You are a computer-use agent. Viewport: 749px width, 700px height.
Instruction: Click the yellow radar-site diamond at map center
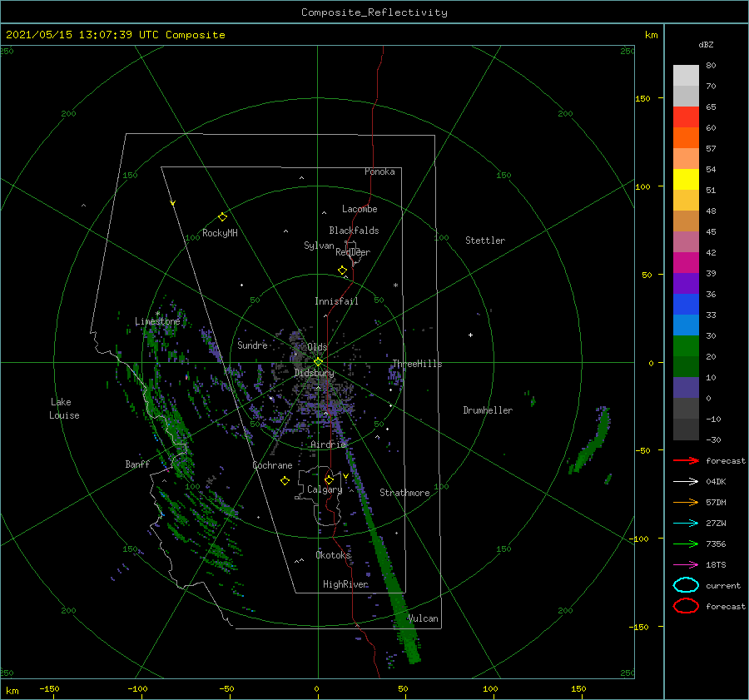point(318,362)
